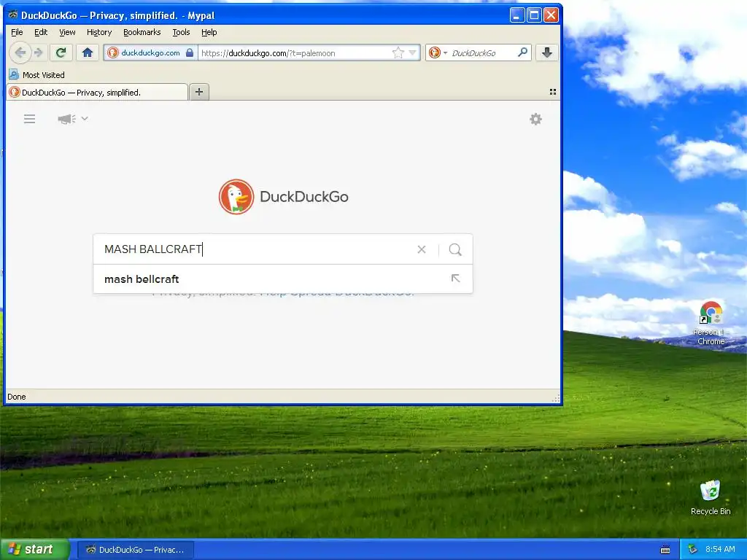The image size is (747, 560).
Task: Open the Edit menu
Action: 41,32
